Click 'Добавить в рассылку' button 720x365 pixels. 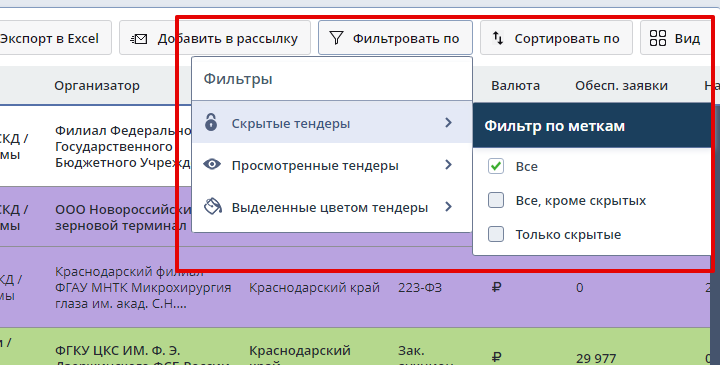pos(215,38)
